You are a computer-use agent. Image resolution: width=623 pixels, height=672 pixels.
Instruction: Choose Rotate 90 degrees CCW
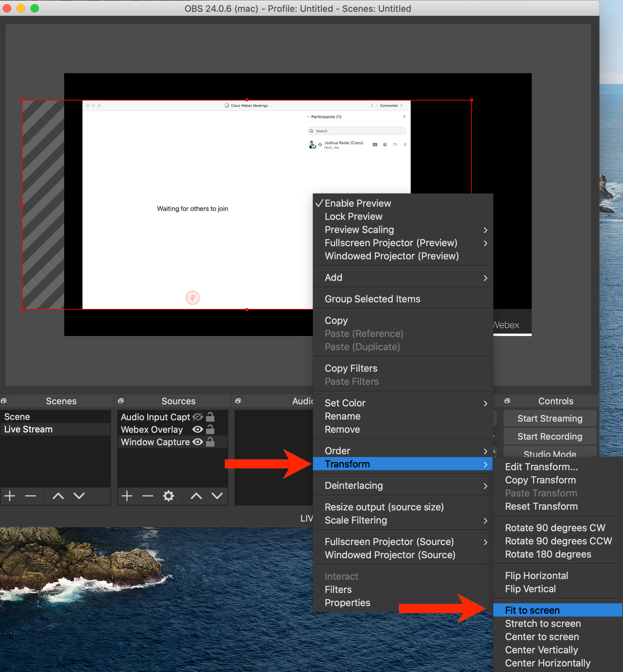558,541
